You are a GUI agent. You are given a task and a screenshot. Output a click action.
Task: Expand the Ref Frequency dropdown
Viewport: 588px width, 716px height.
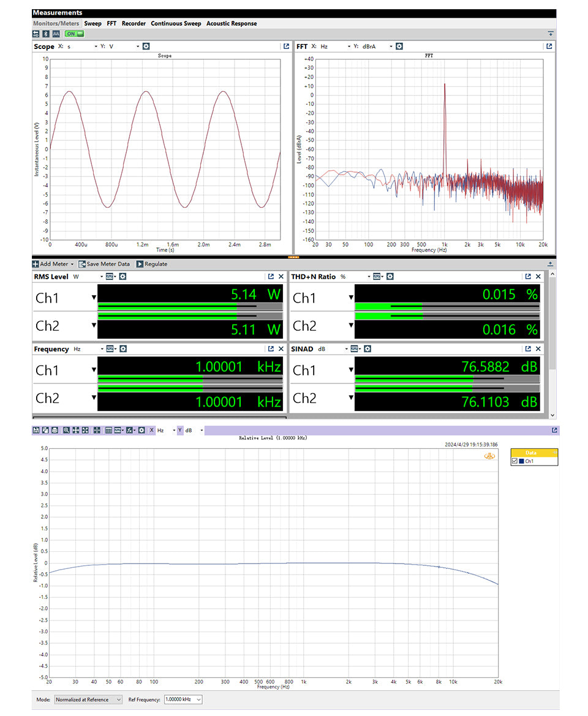pyautogui.click(x=197, y=699)
